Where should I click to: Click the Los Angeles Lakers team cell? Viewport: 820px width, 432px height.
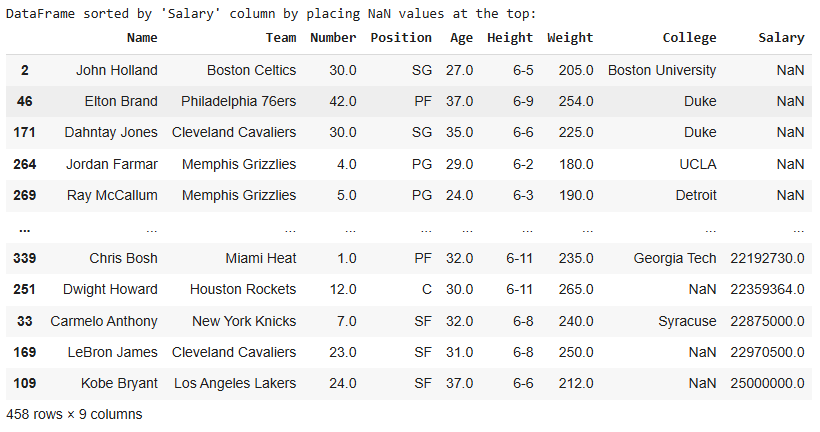(x=235, y=383)
